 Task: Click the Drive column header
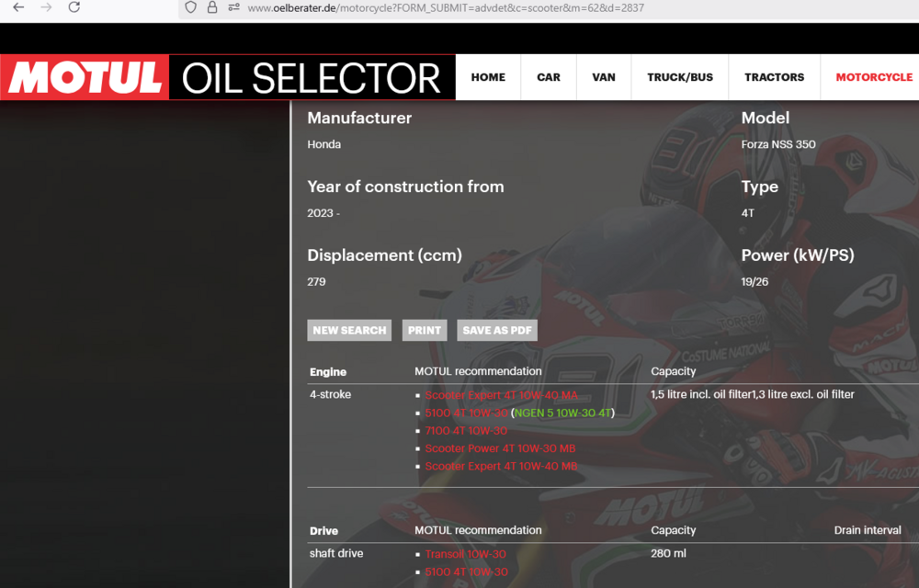323,531
